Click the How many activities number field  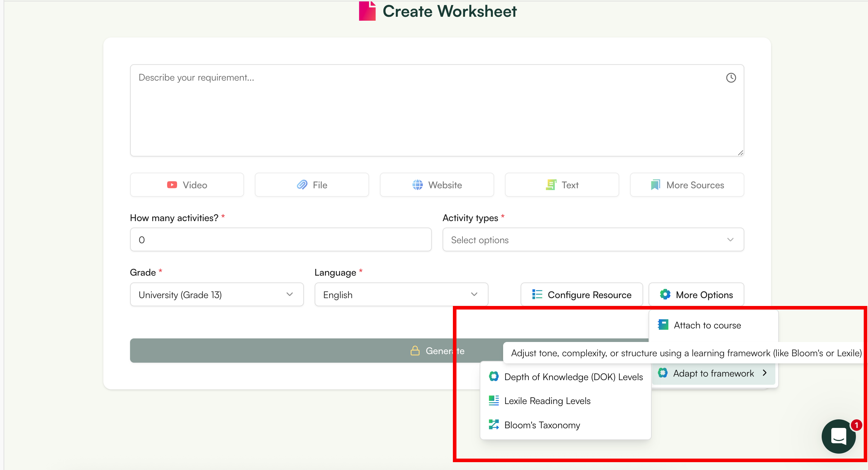pos(281,240)
